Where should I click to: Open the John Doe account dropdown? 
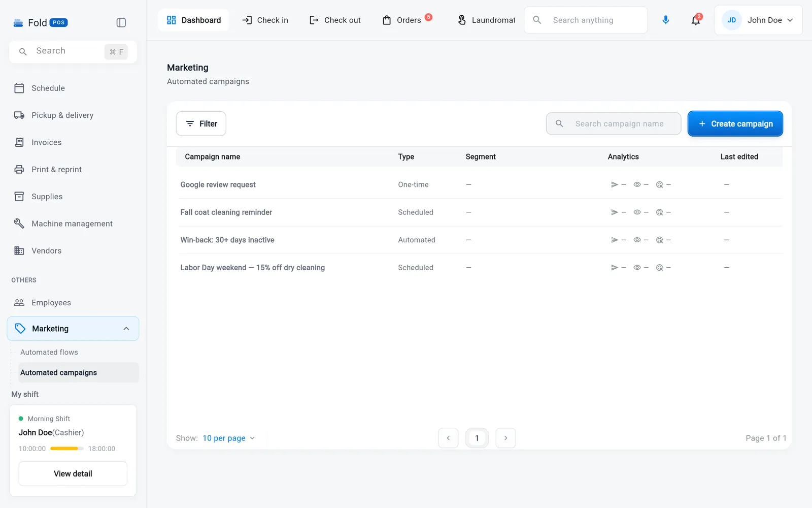(758, 20)
